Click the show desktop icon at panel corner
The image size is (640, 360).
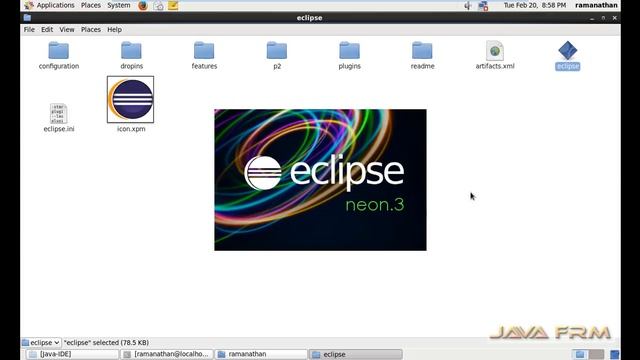click(x=614, y=354)
